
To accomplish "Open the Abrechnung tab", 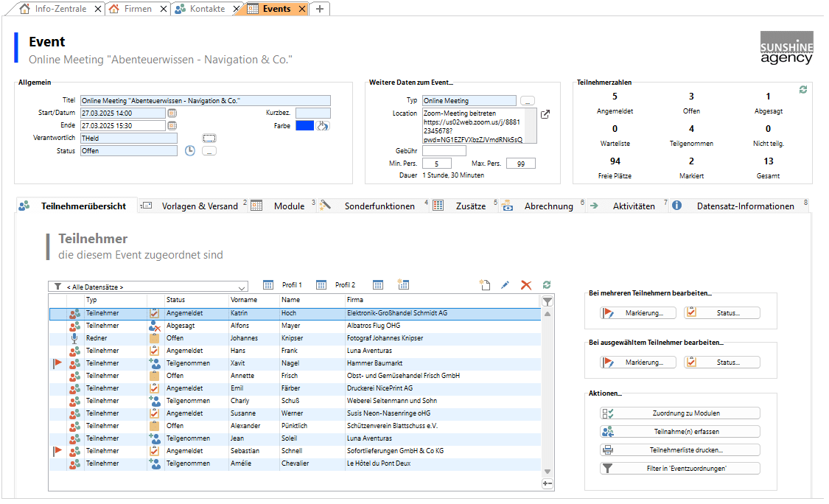I will 548,206.
